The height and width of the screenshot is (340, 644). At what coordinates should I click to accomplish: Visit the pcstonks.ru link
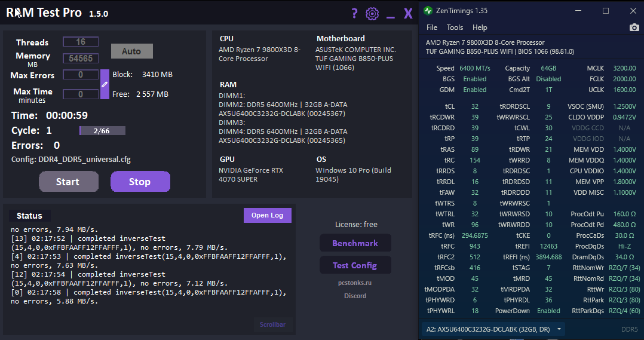click(355, 283)
